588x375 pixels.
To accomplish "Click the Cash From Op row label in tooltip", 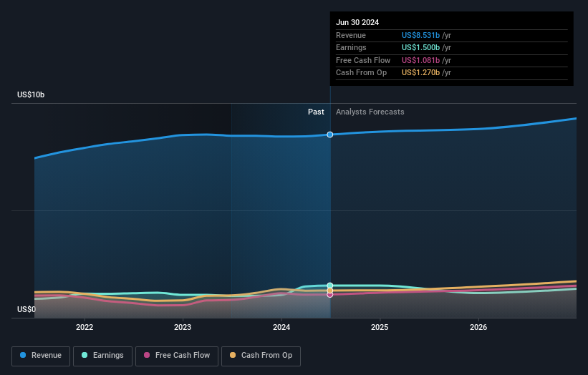I will [361, 73].
